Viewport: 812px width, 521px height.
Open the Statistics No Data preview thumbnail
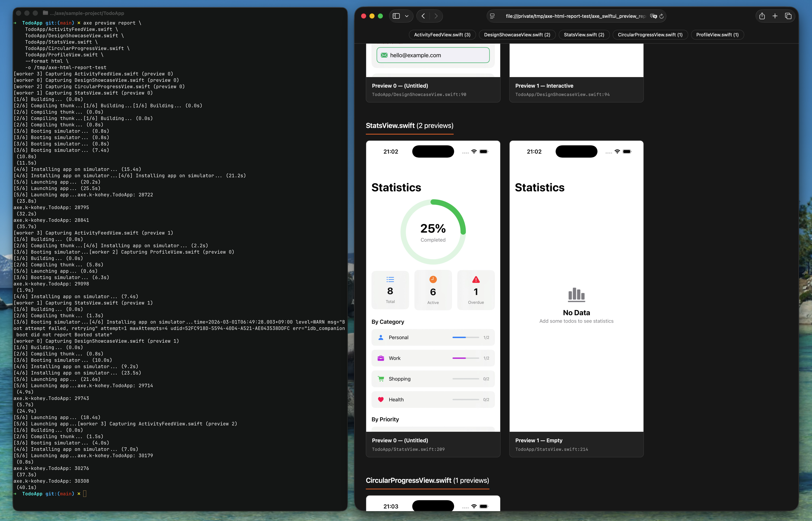[x=576, y=286]
